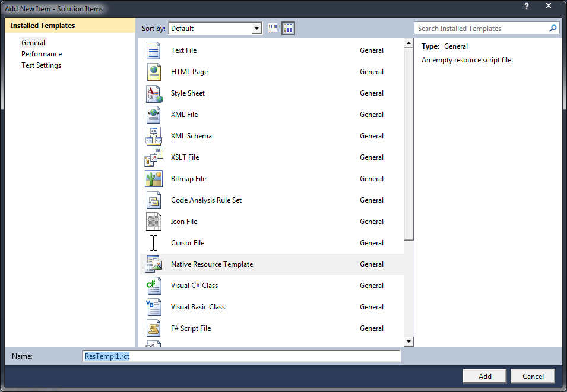Open the Sort by dropdown

tap(256, 28)
